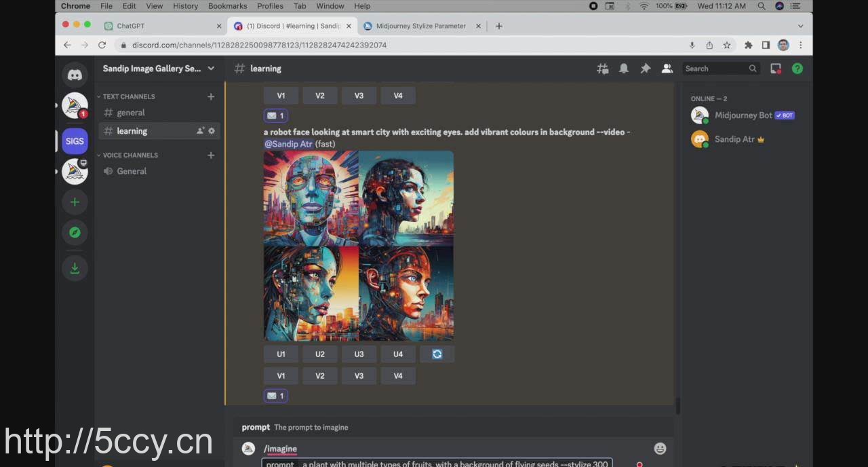
Task: Collapse the VOICE CHANNELS category
Action: 130,155
